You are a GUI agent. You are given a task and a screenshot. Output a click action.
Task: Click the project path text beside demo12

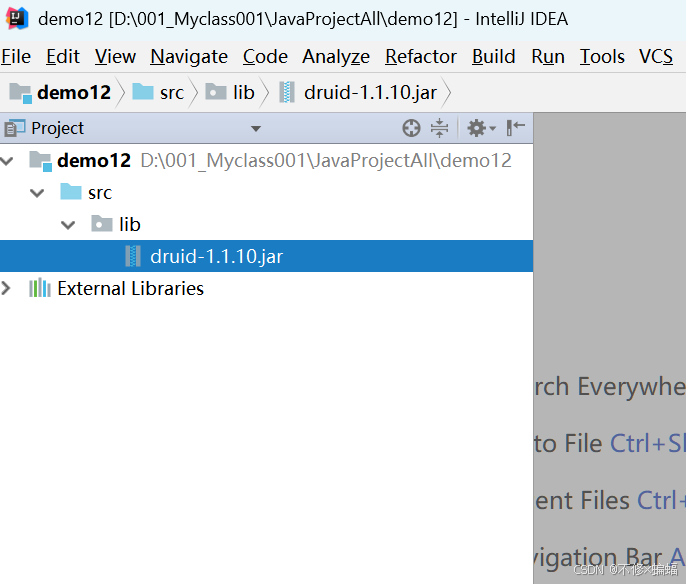tap(326, 161)
